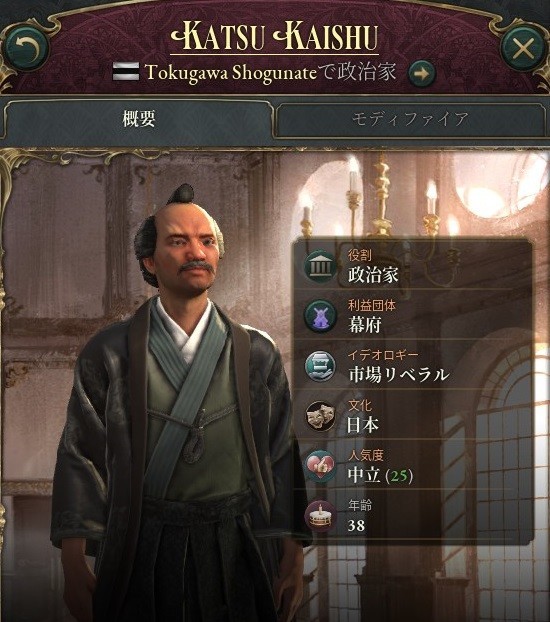Switch to the モディファイア tab
The height and width of the screenshot is (622, 550).
[410, 119]
